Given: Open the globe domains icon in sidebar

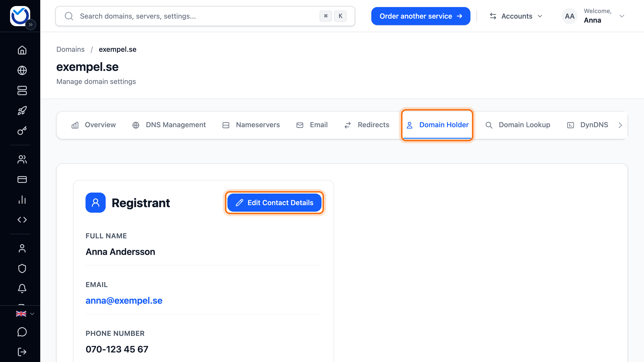Looking at the screenshot, I should (22, 70).
